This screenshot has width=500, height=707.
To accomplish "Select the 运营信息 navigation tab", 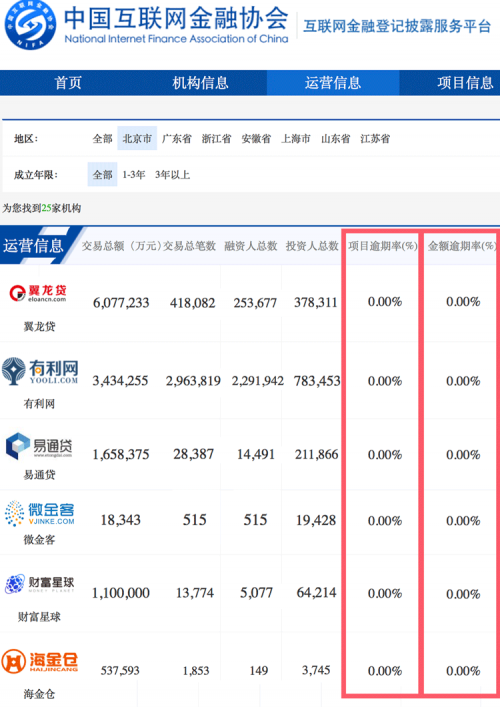I will 333,83.
